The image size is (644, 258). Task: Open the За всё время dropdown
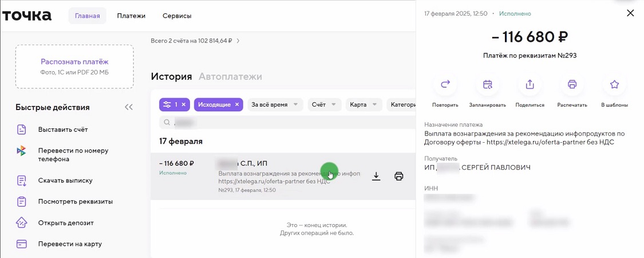[275, 104]
